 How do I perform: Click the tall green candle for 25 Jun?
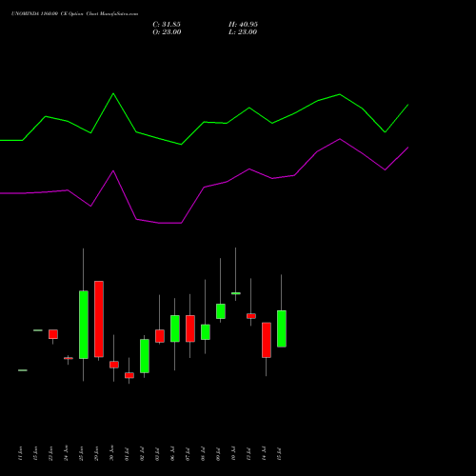point(84,325)
